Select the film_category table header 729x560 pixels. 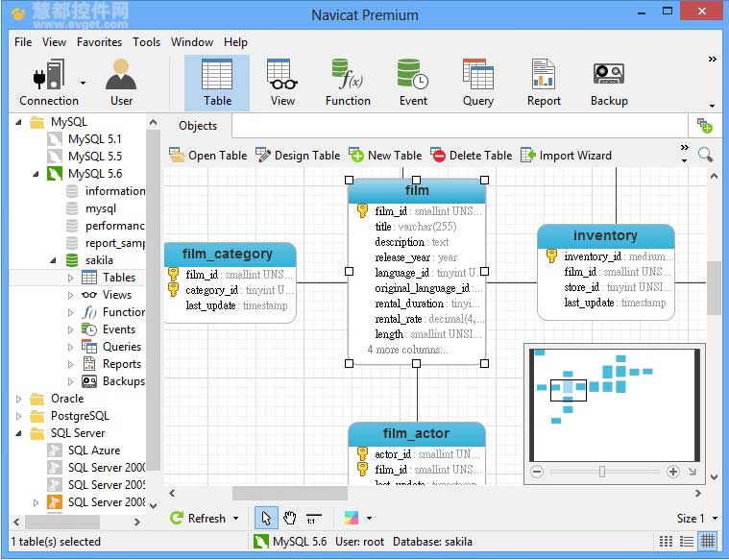coord(231,254)
